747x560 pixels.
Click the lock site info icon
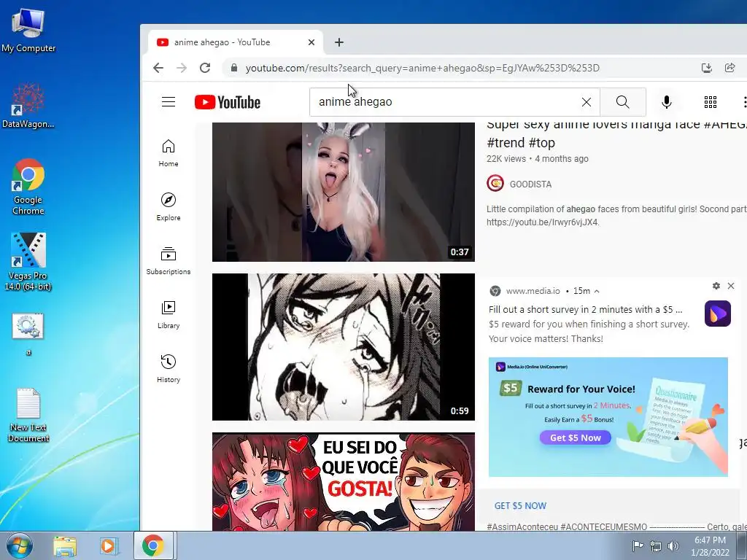234,68
